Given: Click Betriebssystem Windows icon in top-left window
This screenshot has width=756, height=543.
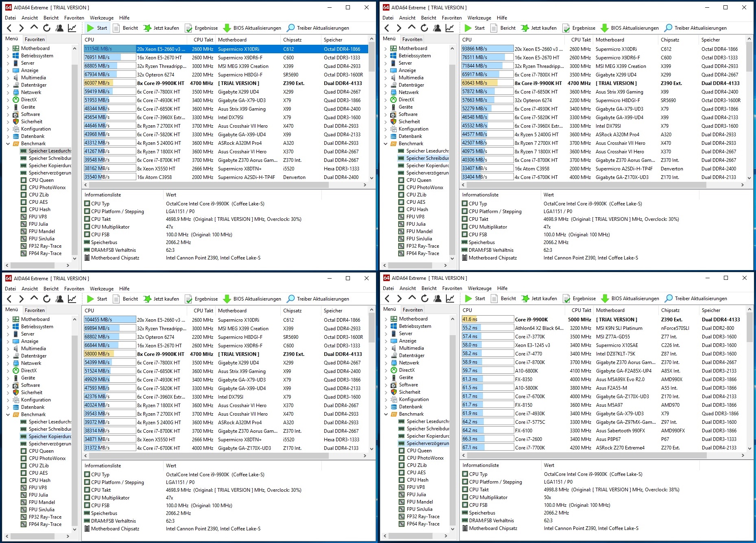Looking at the screenshot, I should pyautogui.click(x=16, y=56).
